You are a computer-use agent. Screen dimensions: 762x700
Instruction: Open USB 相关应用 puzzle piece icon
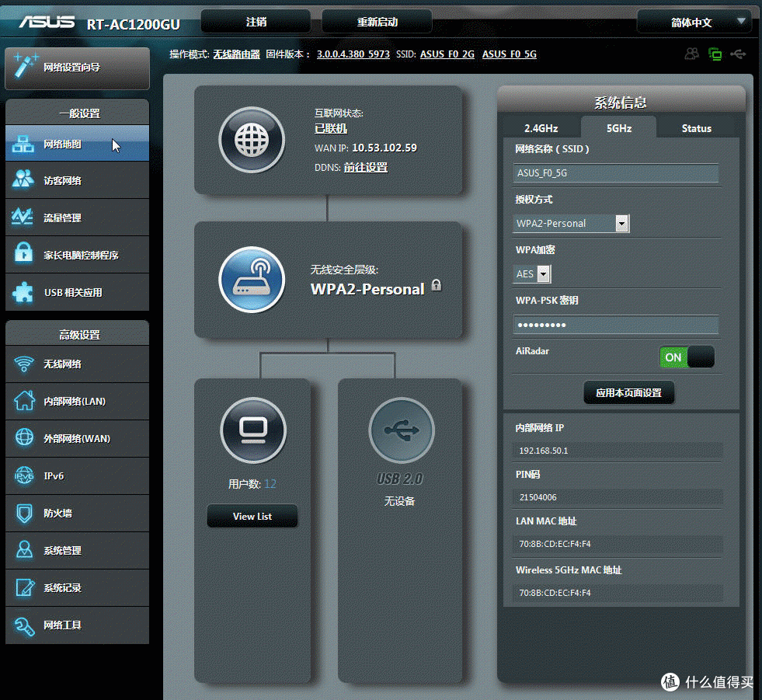(23, 292)
